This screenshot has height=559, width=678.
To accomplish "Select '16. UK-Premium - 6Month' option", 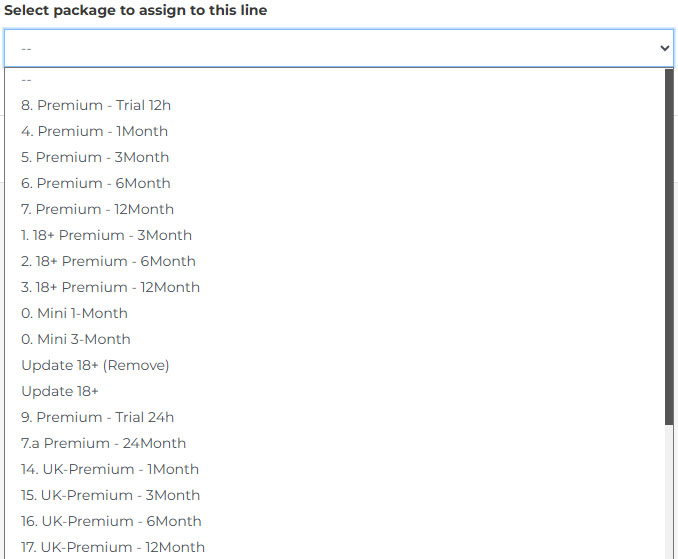I will [111, 521].
